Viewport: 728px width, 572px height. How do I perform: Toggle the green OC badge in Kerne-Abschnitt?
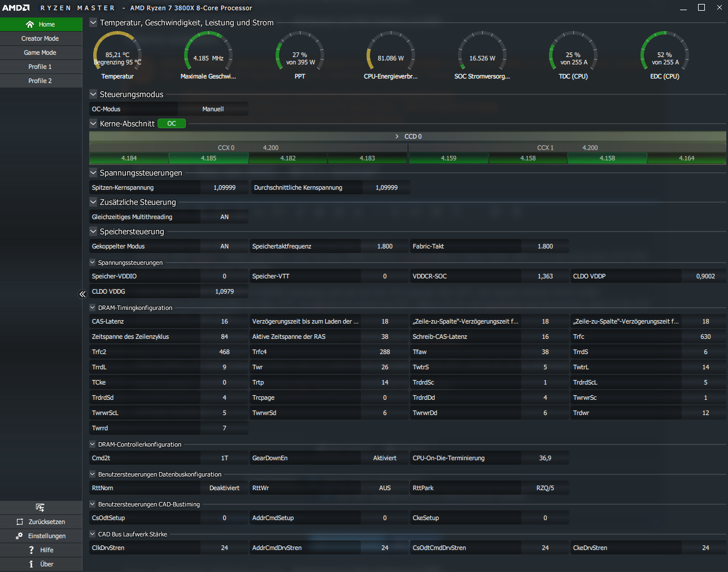(172, 124)
